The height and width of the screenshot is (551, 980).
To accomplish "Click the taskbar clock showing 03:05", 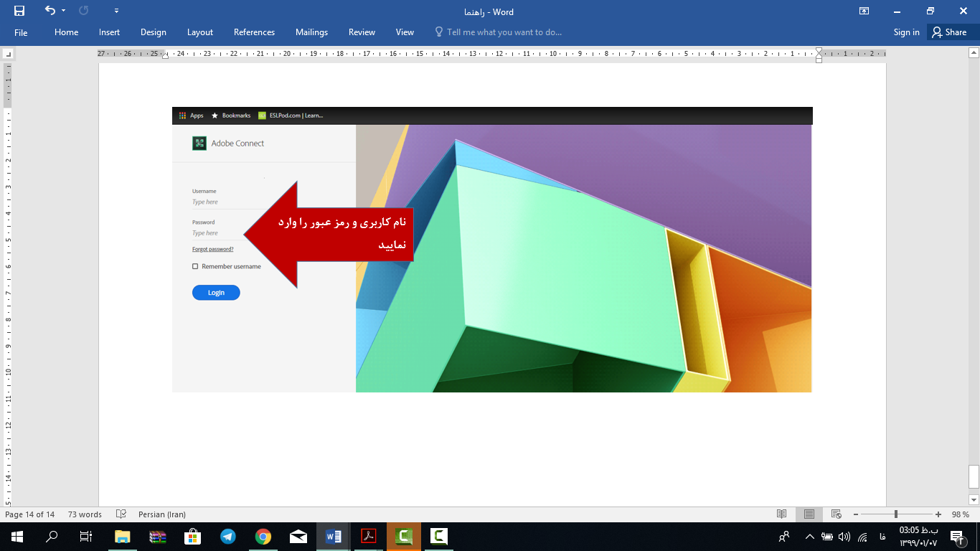I will [918, 536].
